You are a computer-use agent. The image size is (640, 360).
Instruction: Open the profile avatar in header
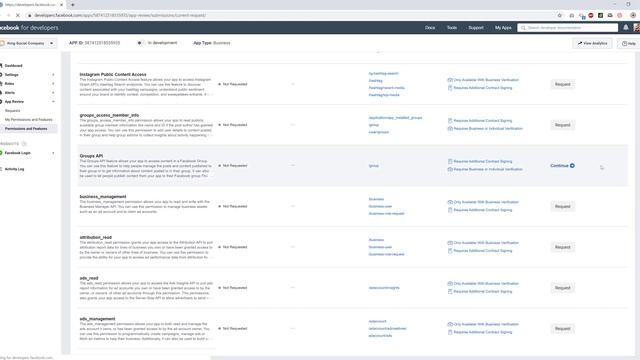636,27
